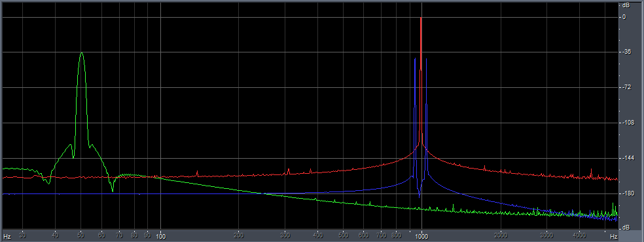Click the -108 dB scale label

(x=628, y=123)
